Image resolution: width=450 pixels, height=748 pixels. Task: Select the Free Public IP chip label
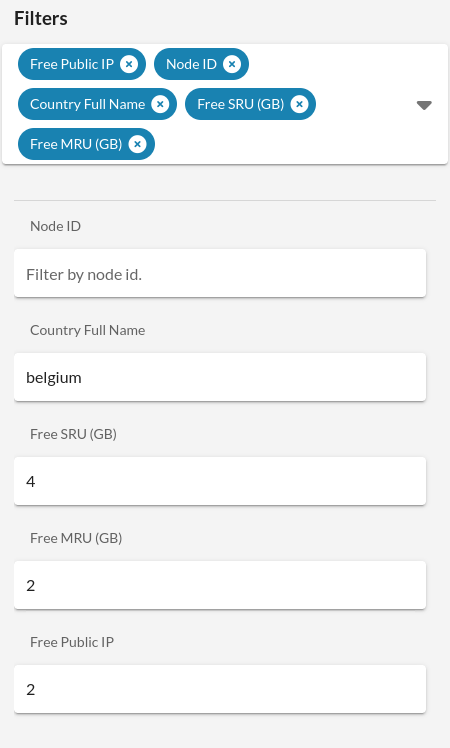[x=72, y=64]
